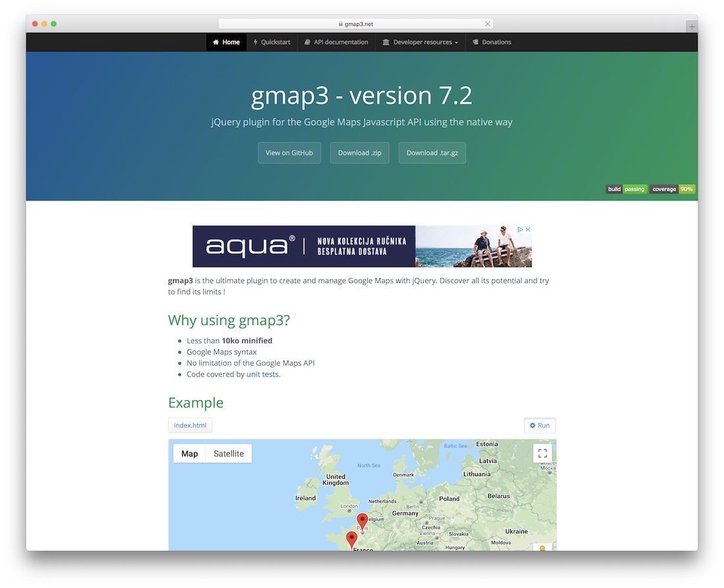724x588 pixels.
Task: Click the Ukraine label on the map
Action: click(x=516, y=531)
